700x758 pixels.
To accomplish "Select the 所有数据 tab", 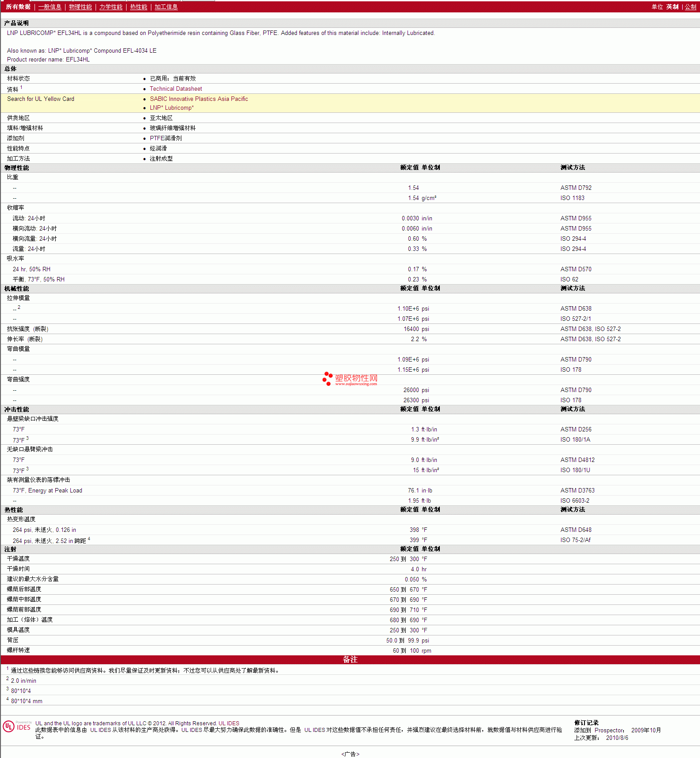I will click(x=18, y=7).
